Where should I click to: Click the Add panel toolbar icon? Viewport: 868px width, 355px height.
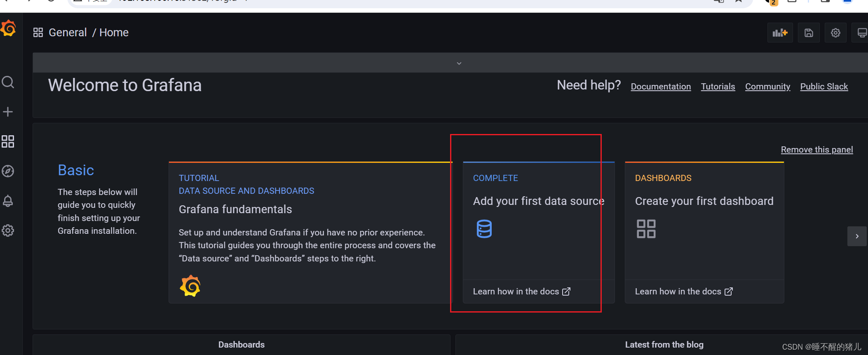[x=780, y=33]
